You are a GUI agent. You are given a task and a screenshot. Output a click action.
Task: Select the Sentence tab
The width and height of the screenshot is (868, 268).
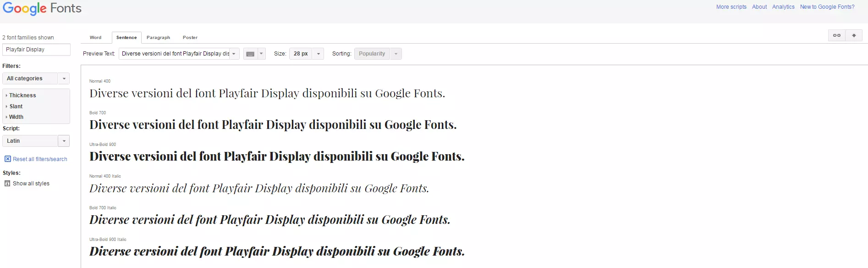[x=126, y=38]
